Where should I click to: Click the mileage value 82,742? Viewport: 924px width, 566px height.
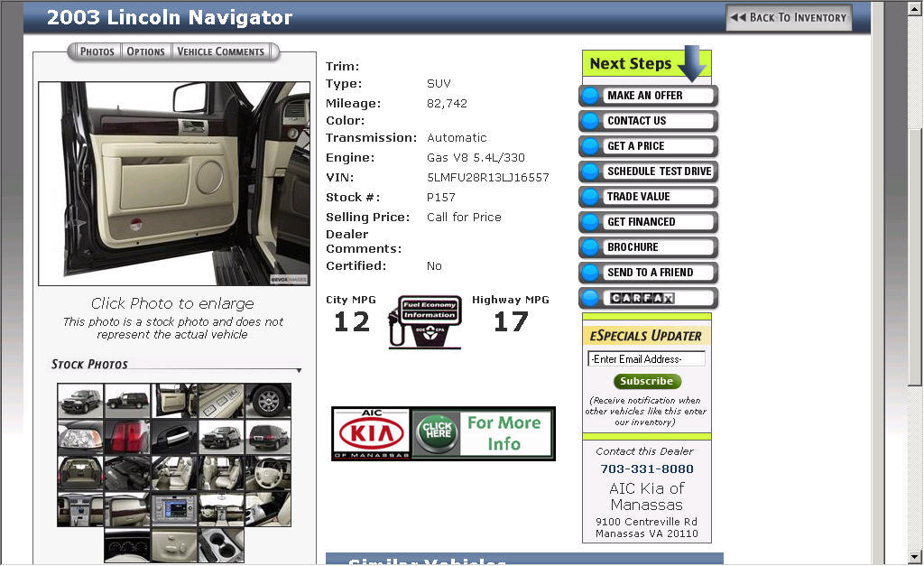pyautogui.click(x=447, y=104)
